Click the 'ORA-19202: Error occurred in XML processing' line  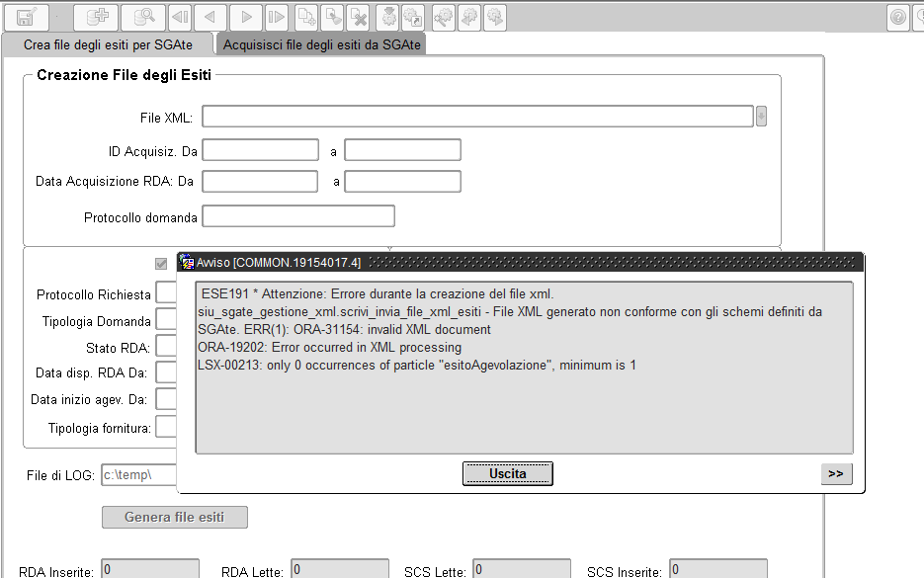click(329, 348)
